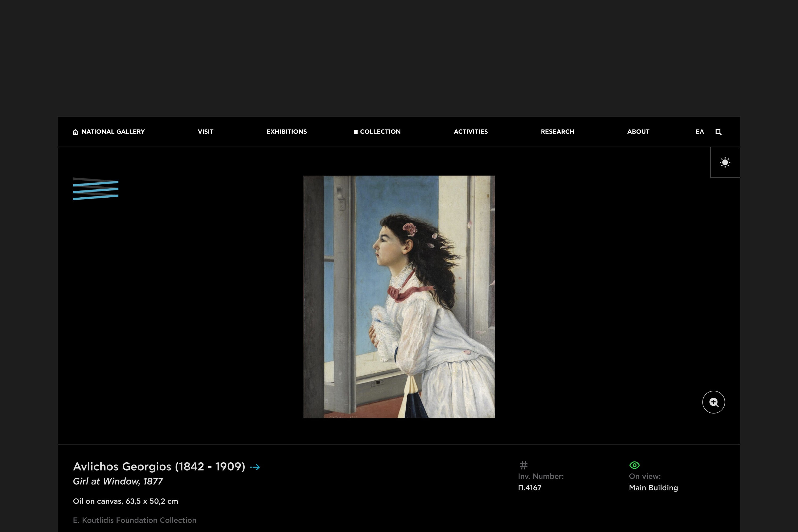Click 'Oil on canvas, 63,5 x 50,2 cm'
This screenshot has height=532, width=798.
(x=126, y=501)
